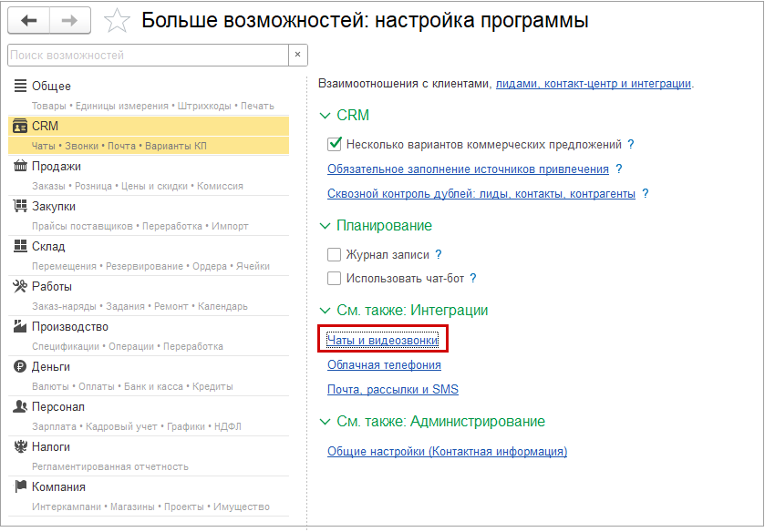
Task: Enable the Использовать чат-бот checkbox
Action: pyautogui.click(x=335, y=279)
